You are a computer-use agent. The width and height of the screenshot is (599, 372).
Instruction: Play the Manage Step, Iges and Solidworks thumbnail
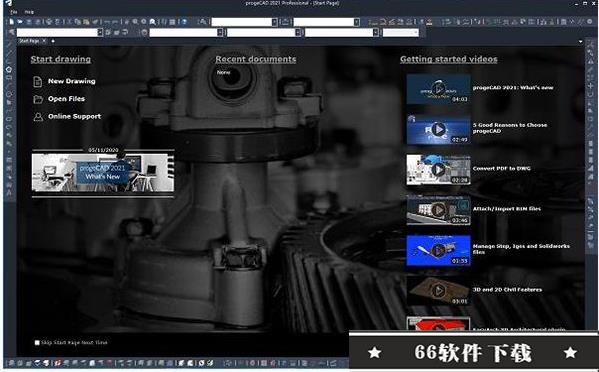pos(438,250)
